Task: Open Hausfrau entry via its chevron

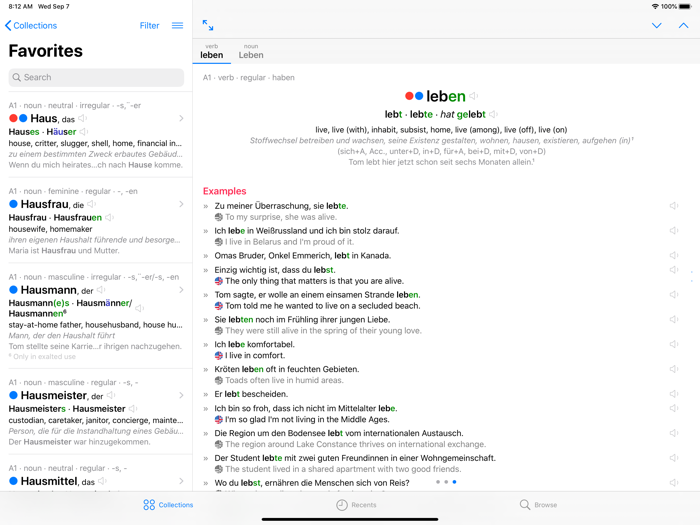Action: 181,204
